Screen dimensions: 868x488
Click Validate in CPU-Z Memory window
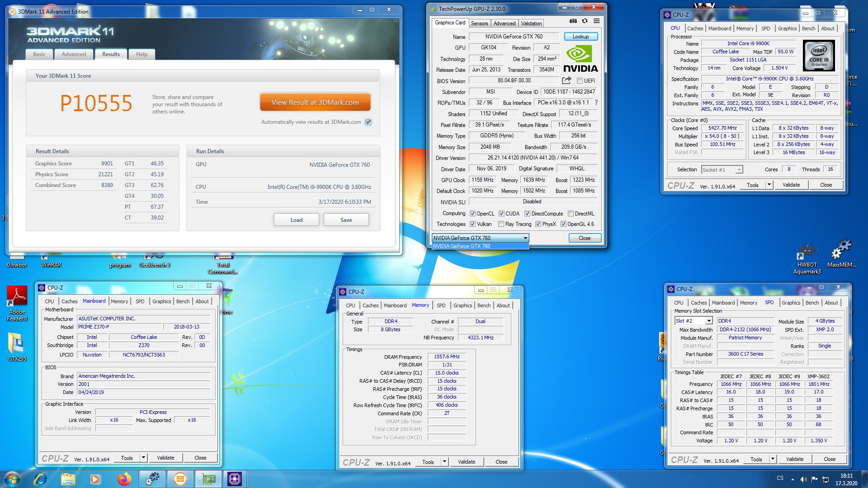pyautogui.click(x=466, y=462)
